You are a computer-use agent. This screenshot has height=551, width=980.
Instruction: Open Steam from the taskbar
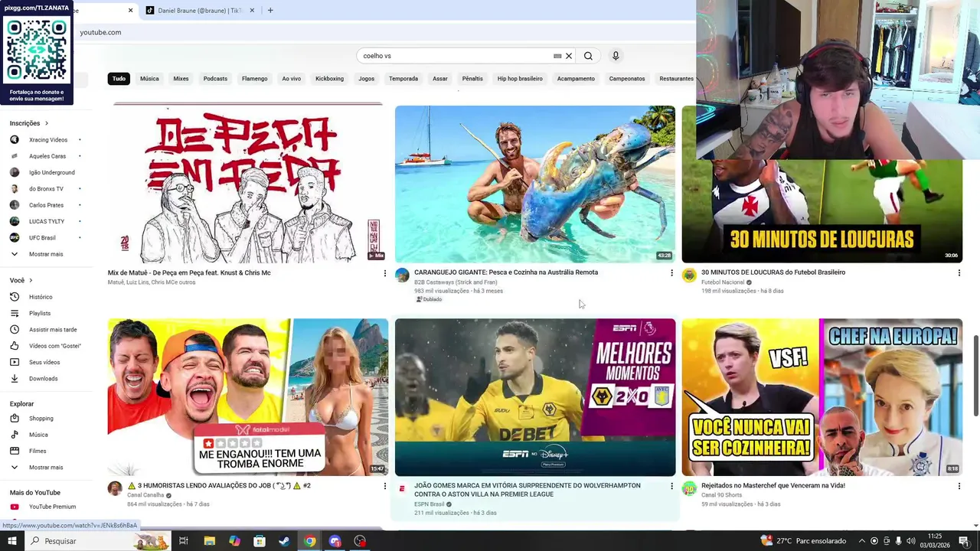click(284, 541)
